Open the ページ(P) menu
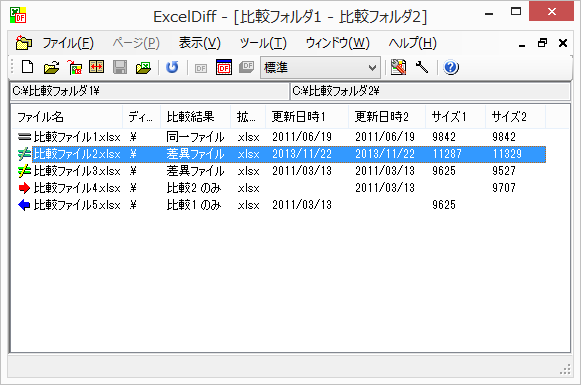Viewport: 581px width, 385px height. [x=136, y=43]
